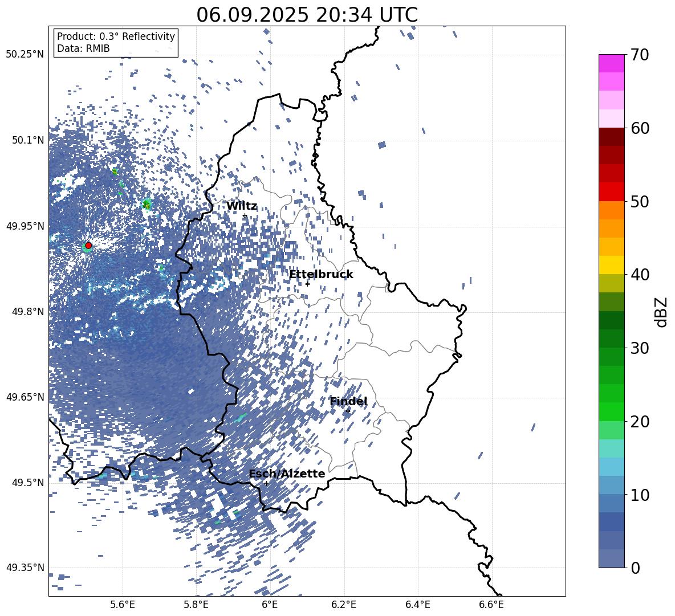Click the 49.5°N latitude label

click(27, 482)
